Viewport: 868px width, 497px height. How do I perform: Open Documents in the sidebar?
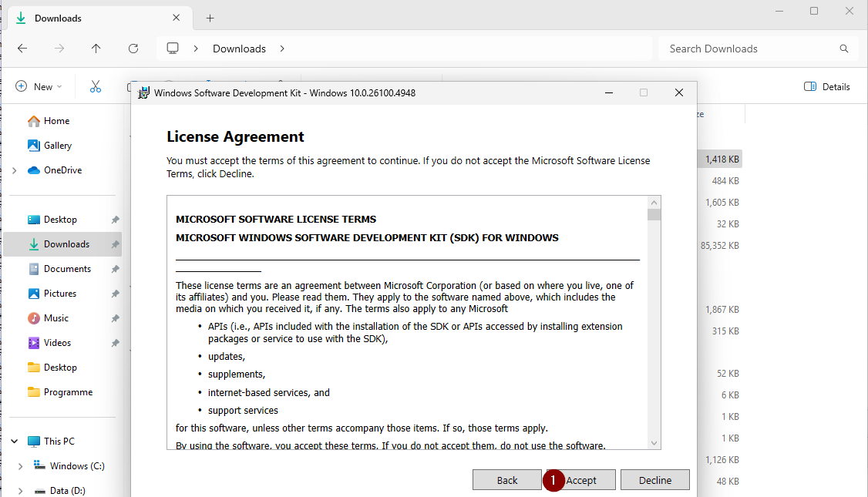tap(67, 269)
